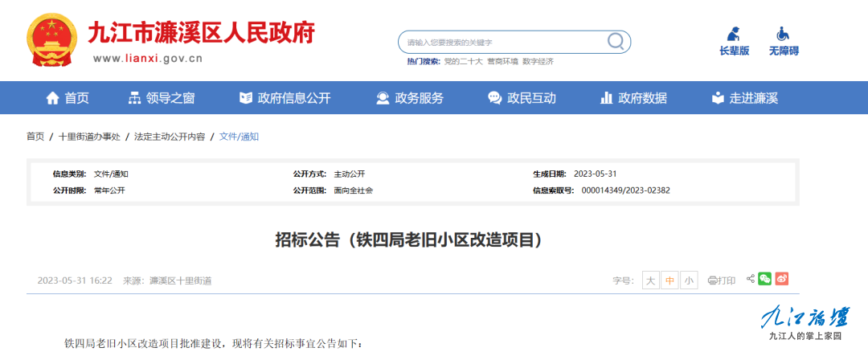Set font size to 大
The height and width of the screenshot is (356, 868).
click(x=650, y=280)
